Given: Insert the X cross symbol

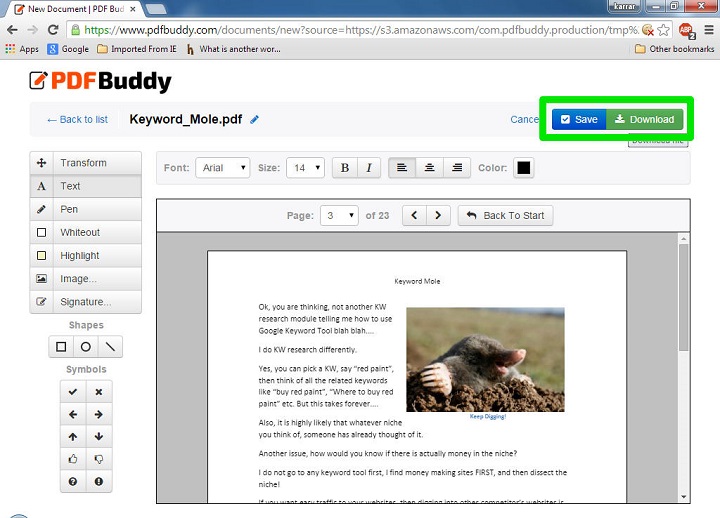Looking at the screenshot, I should [x=98, y=392].
